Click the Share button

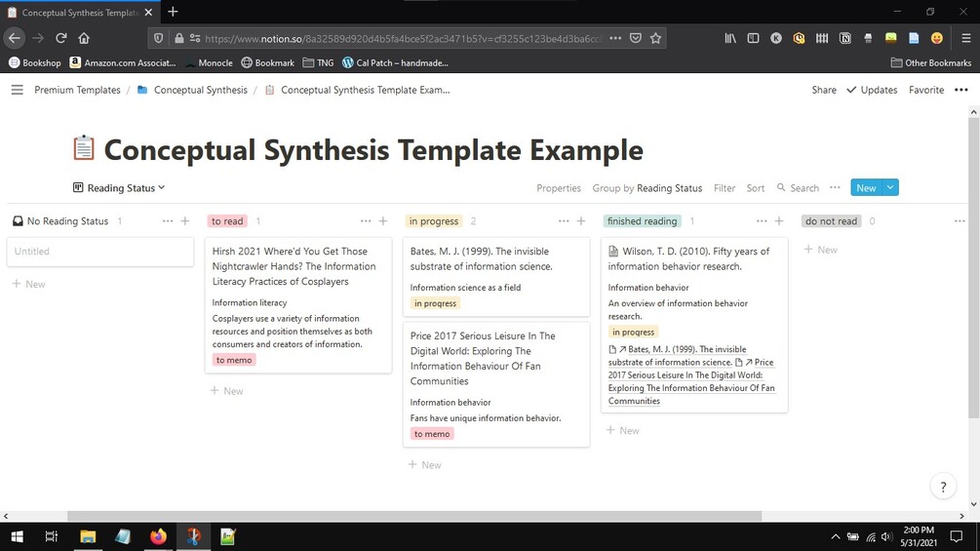click(824, 90)
